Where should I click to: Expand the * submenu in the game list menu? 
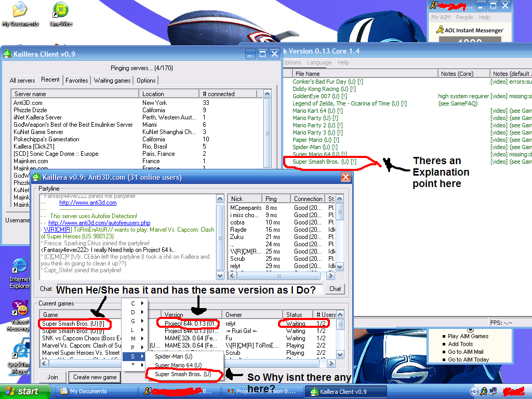coord(134,365)
